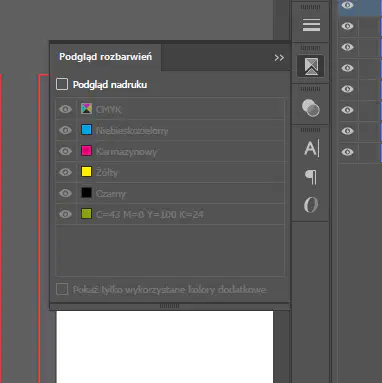Open the Character panel icon
The image size is (382, 383).
(311, 148)
